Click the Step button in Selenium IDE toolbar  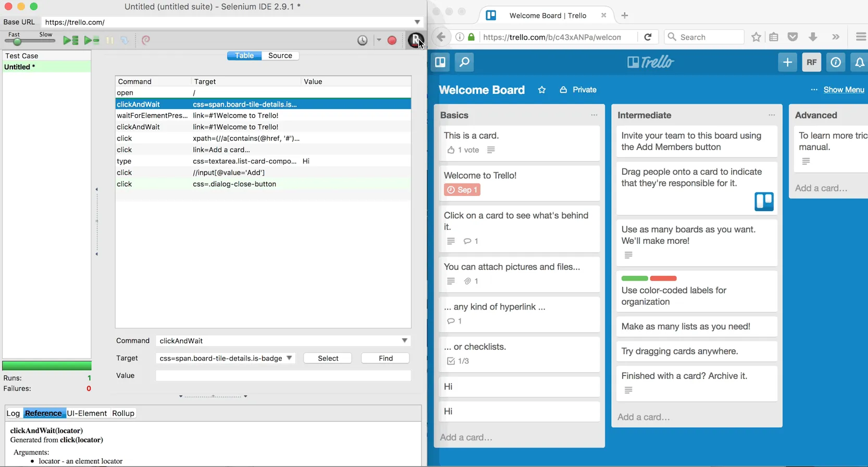pyautogui.click(x=125, y=40)
